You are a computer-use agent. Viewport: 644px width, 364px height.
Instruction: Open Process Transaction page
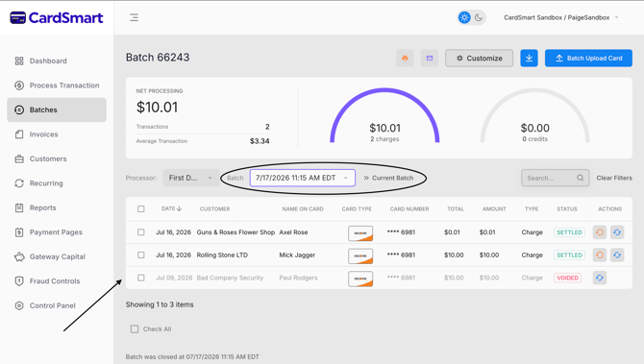[57, 85]
